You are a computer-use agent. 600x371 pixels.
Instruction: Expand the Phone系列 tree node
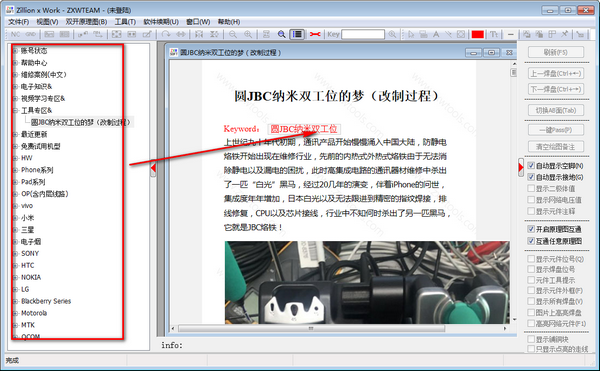[15, 170]
